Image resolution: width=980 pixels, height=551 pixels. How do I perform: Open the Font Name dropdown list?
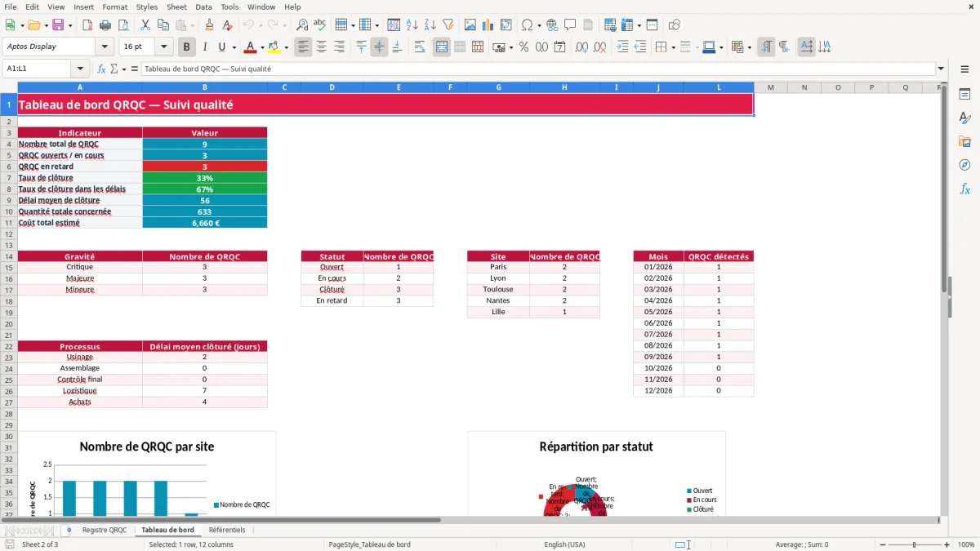[105, 47]
